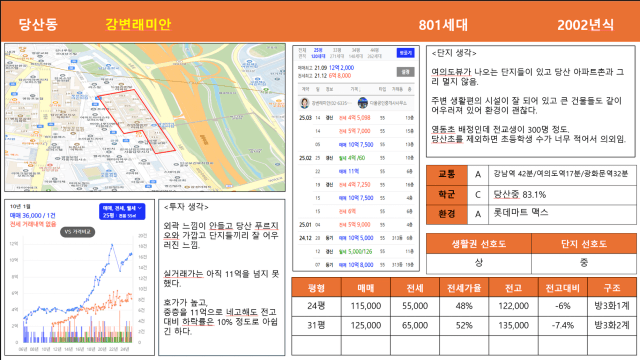Click the 전세 거래내역 없음 chart label
This screenshot has width=640, height=360.
33,224
